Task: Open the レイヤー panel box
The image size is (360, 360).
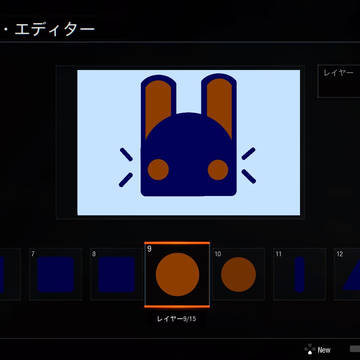Action: pos(339,81)
